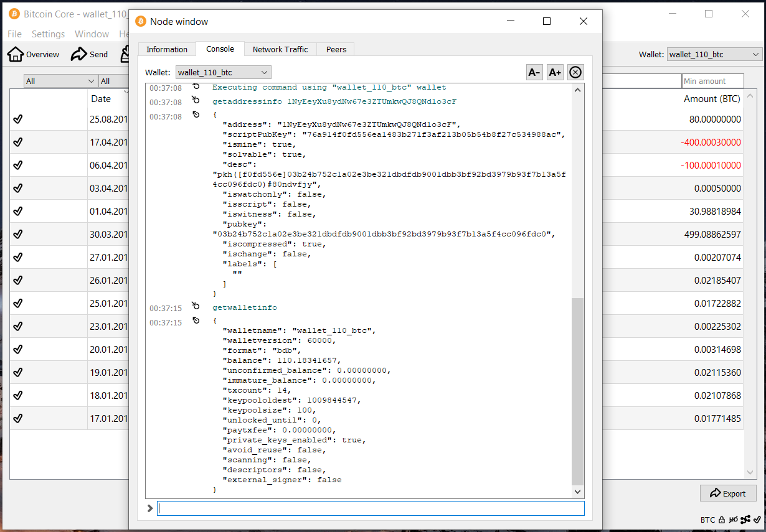Click the "scriptPubKey" line in console output
This screenshot has height=532, width=766.
point(394,134)
